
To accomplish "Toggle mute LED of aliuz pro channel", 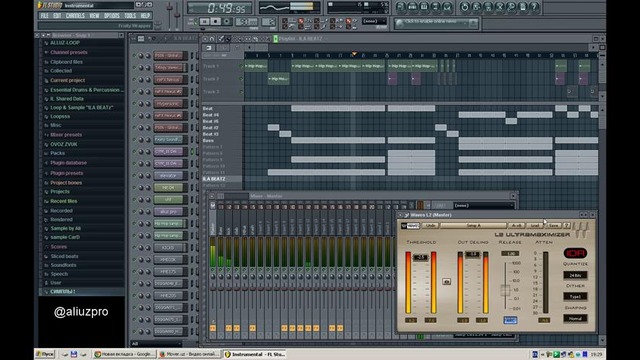I will [134, 212].
